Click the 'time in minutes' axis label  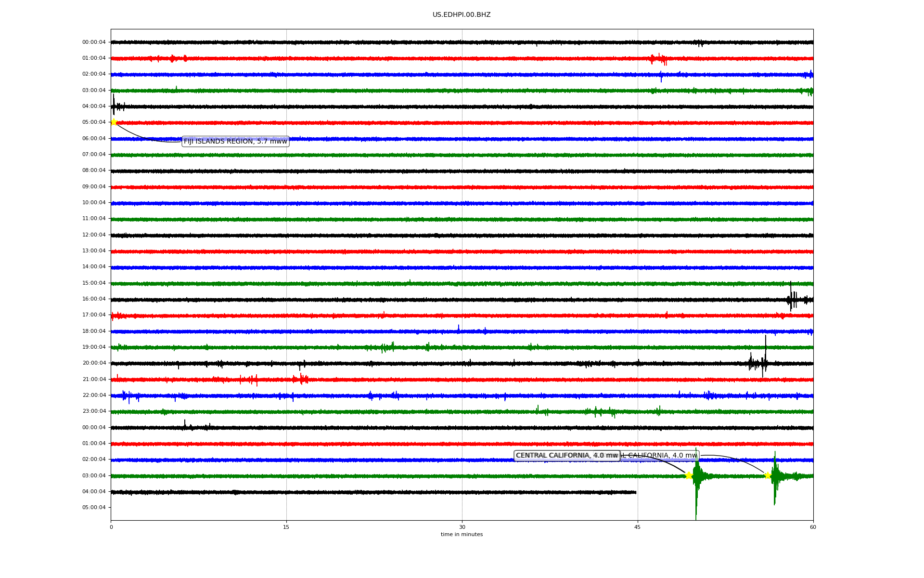pyautogui.click(x=462, y=534)
